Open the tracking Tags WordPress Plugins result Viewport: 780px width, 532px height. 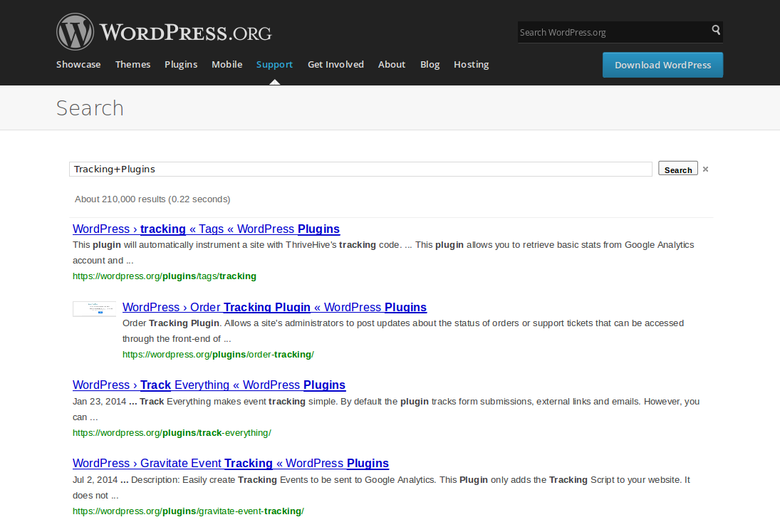(206, 229)
